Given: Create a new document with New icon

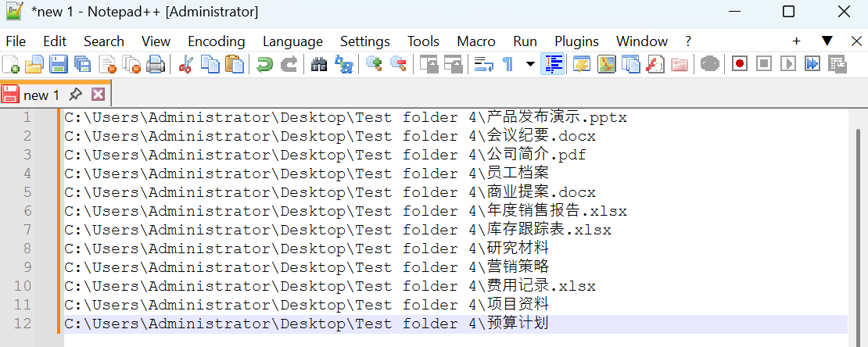Looking at the screenshot, I should [x=10, y=64].
